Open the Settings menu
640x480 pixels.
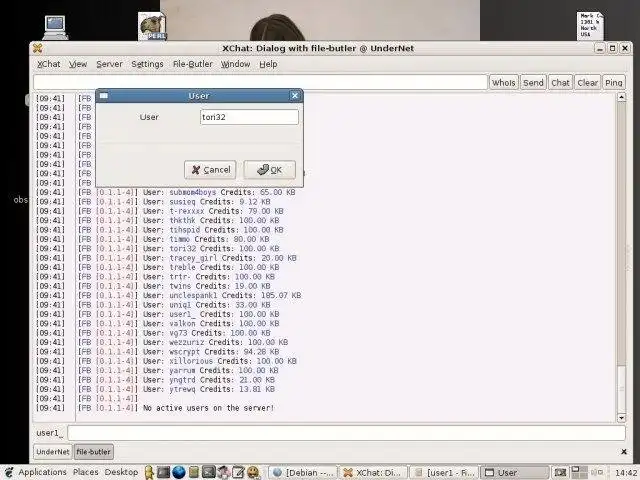[147, 64]
